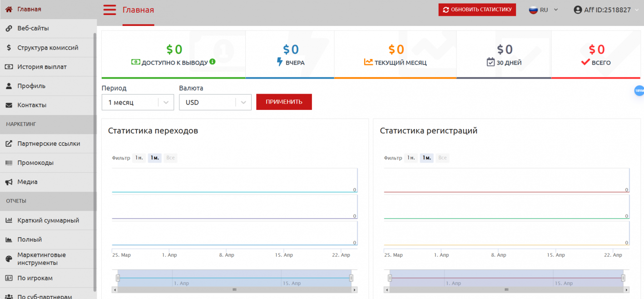The width and height of the screenshot is (644, 299).
Task: Click the barcode icon for Промокоды
Action: pos(9,163)
